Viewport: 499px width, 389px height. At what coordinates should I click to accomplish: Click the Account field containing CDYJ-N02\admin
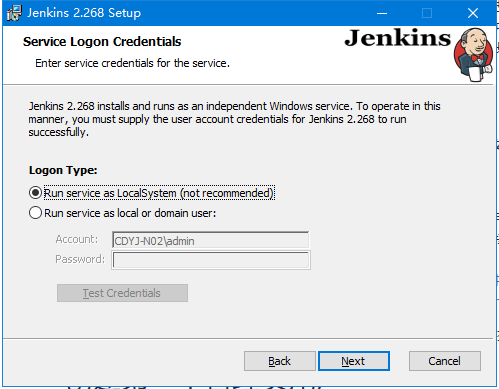(211, 240)
